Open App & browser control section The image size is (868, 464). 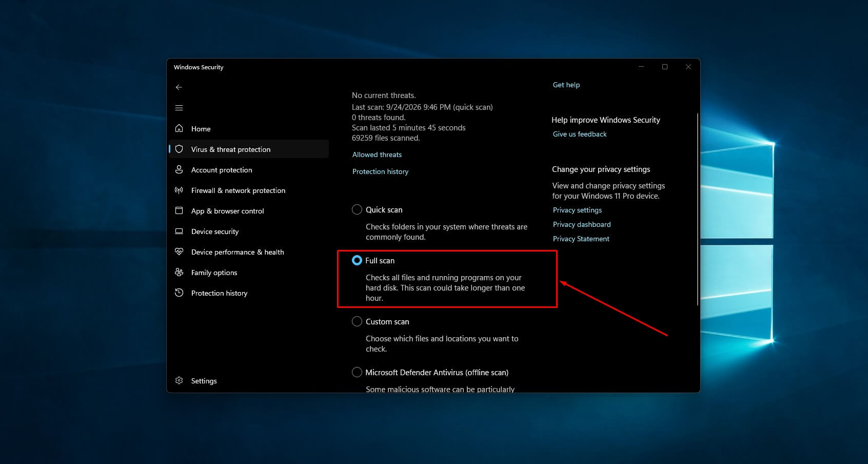249,210
